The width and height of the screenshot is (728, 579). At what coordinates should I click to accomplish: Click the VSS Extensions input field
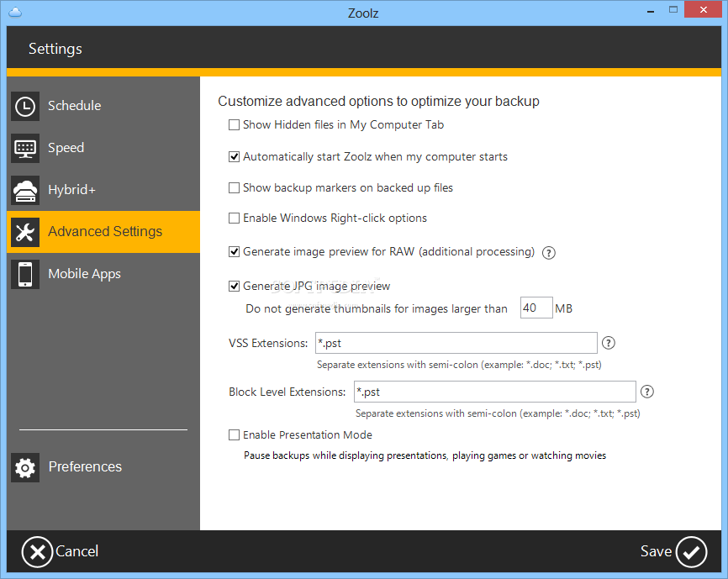(456, 343)
